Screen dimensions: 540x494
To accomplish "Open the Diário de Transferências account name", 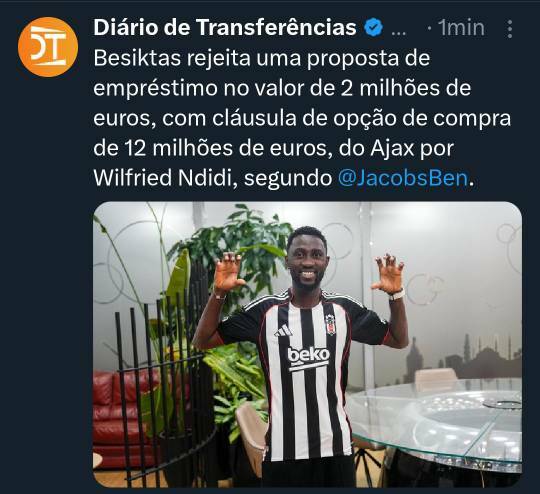I will click(225, 28).
